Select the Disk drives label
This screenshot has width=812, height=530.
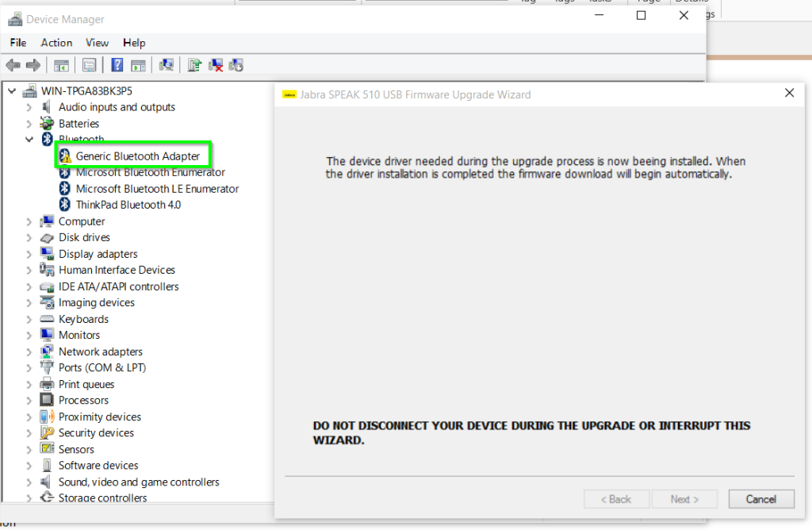(x=84, y=237)
